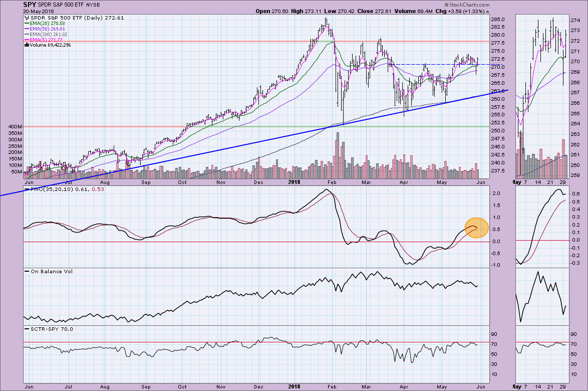Click the 274 label on the zoomed price axis
588x391 pixels.
click(575, 20)
